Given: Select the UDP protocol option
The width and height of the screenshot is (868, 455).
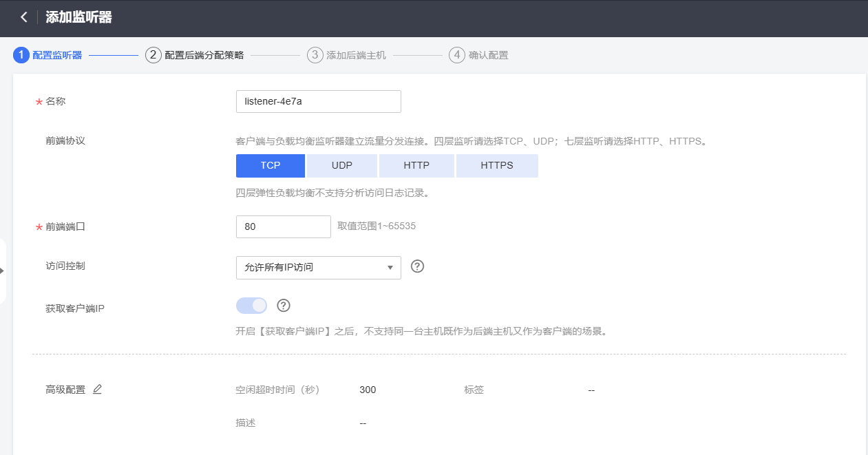Looking at the screenshot, I should coord(342,166).
